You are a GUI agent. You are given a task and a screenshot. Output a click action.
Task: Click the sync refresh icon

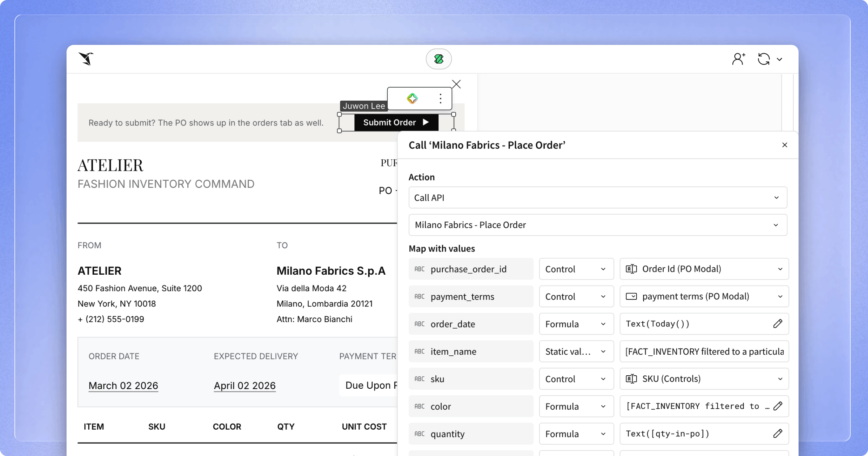(764, 59)
